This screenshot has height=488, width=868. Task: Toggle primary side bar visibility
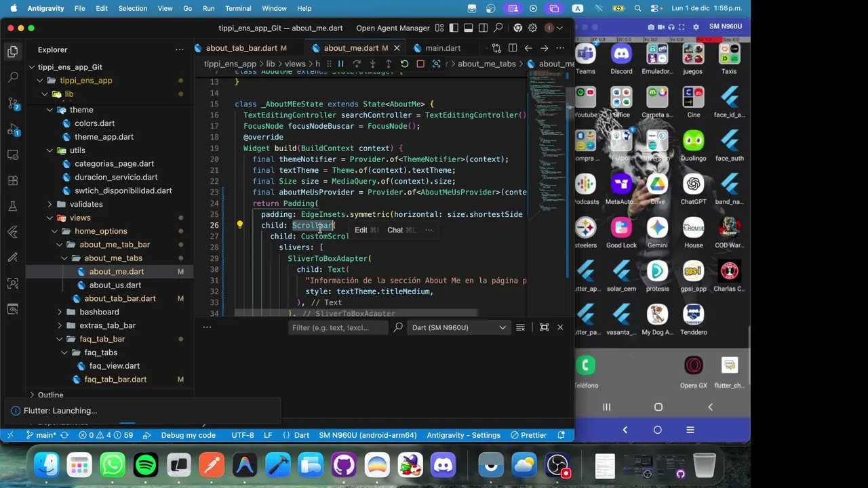tap(454, 28)
